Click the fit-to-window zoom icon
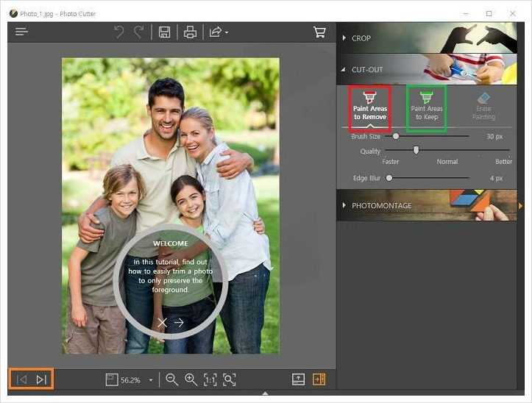The height and width of the screenshot is (403, 532). 112,379
